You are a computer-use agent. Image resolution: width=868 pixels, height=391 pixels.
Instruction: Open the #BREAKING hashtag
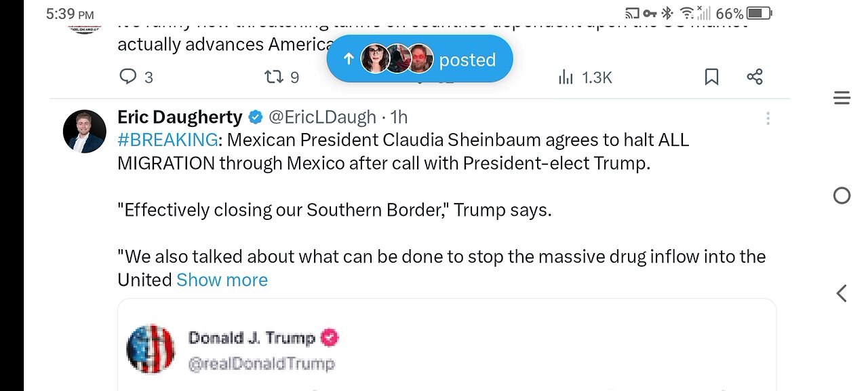pos(167,140)
